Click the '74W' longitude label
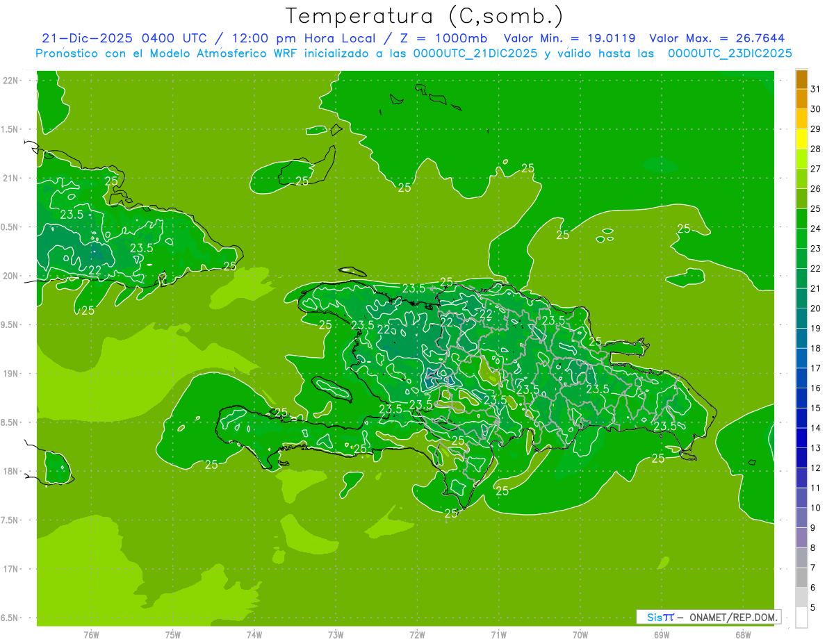Image resolution: width=834 pixels, height=644 pixels. (254, 634)
